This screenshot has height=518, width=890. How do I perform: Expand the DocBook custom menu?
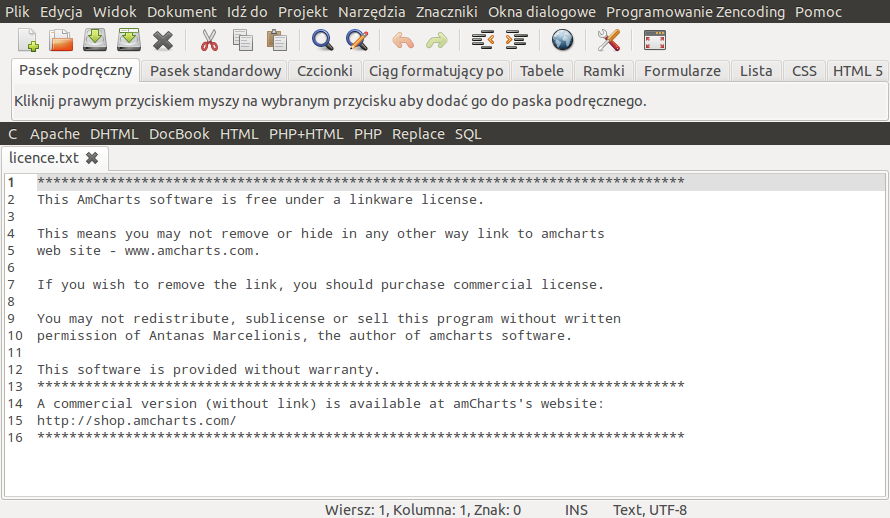point(179,134)
